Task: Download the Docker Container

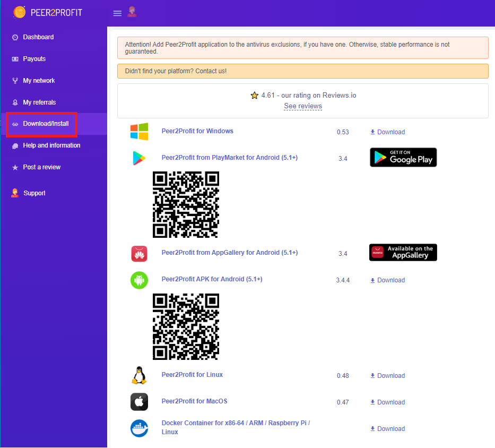Action: [x=388, y=429]
